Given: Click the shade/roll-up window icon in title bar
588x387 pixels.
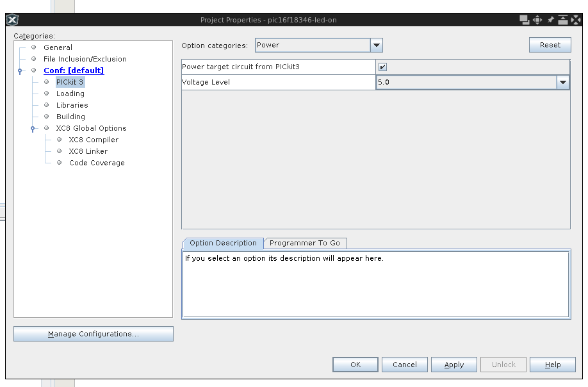Looking at the screenshot, I should (x=563, y=20).
